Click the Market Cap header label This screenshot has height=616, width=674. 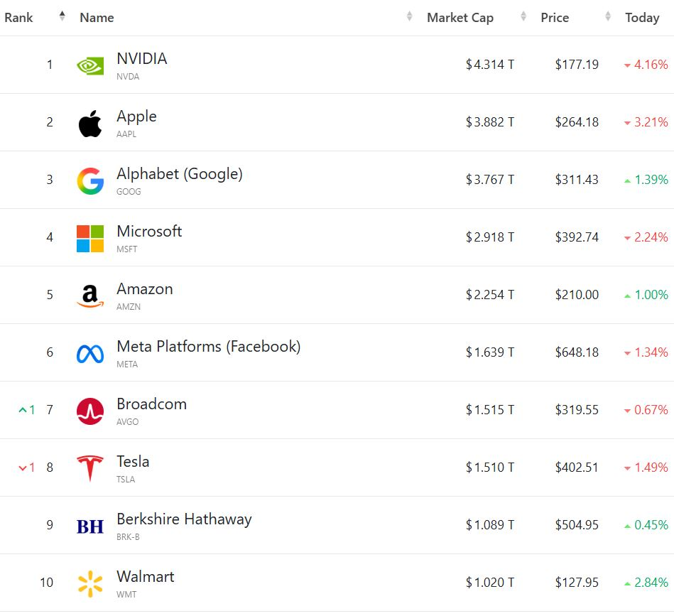coord(460,18)
